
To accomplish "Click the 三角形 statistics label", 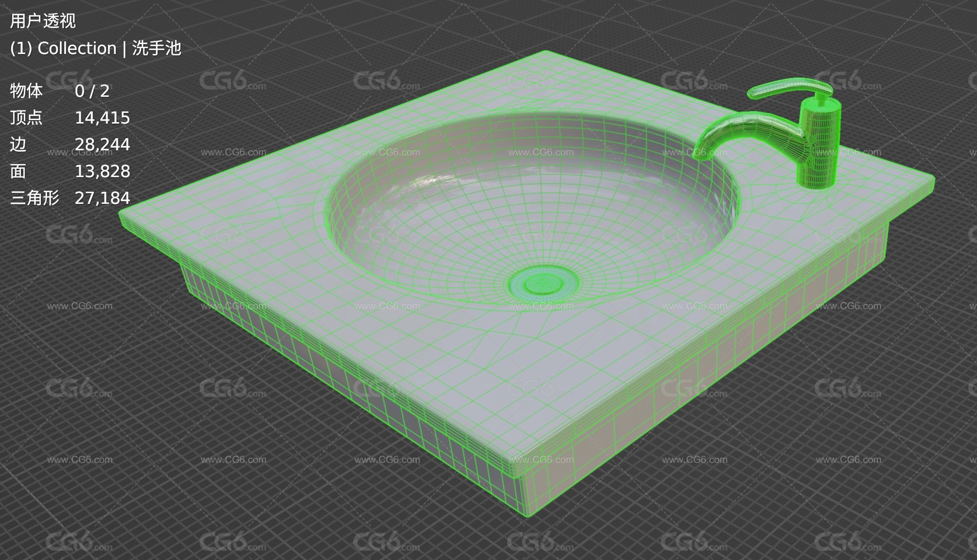I will coord(35,198).
